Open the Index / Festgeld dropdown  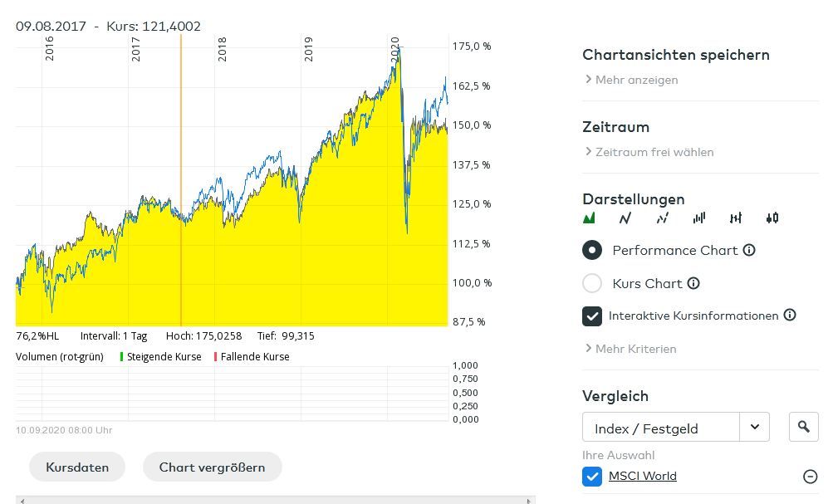tap(754, 427)
